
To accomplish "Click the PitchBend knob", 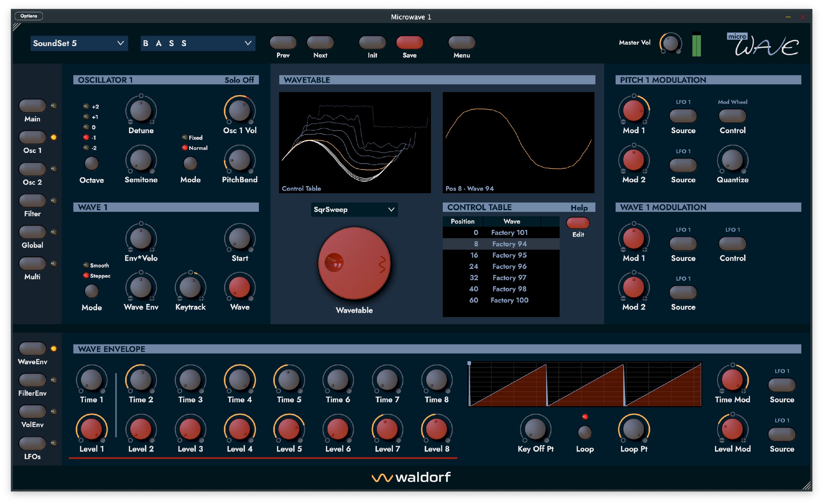I will pos(239,160).
